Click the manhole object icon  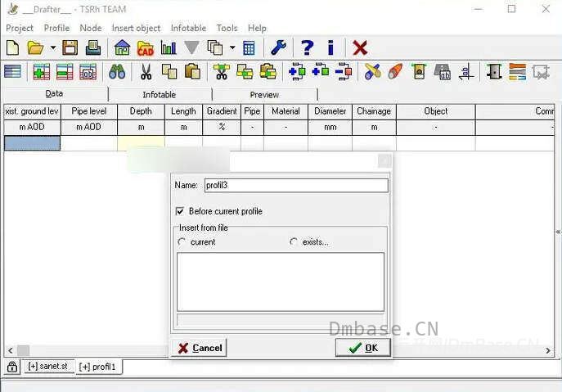tap(419, 71)
